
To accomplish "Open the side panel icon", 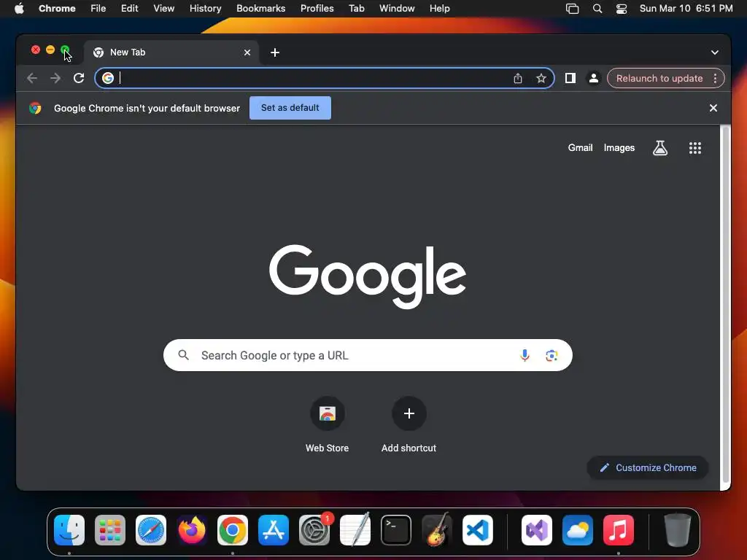I will pyautogui.click(x=570, y=78).
